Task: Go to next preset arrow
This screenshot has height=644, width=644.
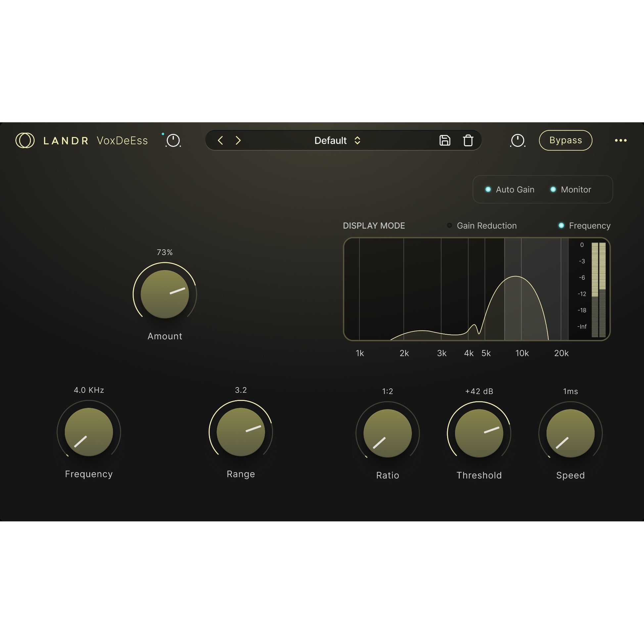Action: click(238, 140)
